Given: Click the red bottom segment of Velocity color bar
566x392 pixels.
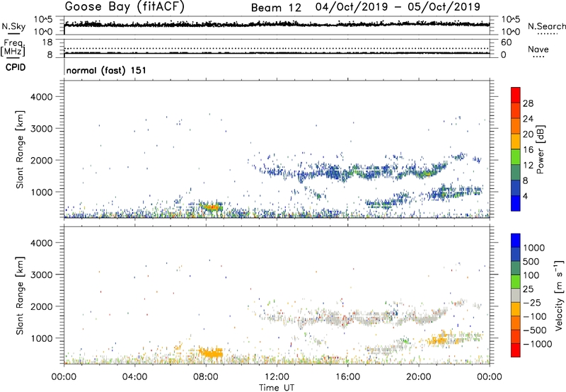Looking at the screenshot, I should [x=516, y=350].
